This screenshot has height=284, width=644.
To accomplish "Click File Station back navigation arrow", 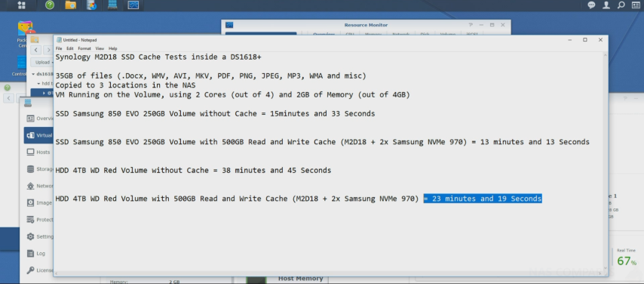I will tap(35, 50).
